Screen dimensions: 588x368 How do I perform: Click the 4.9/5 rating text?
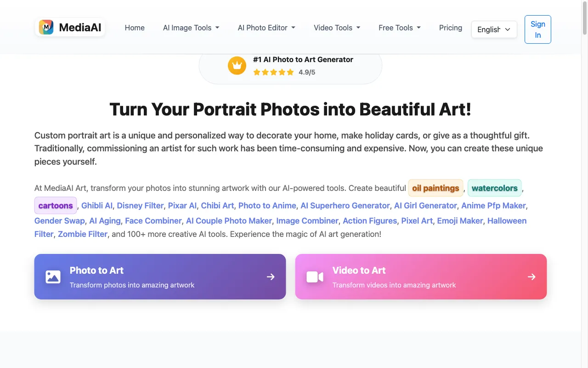tap(307, 72)
